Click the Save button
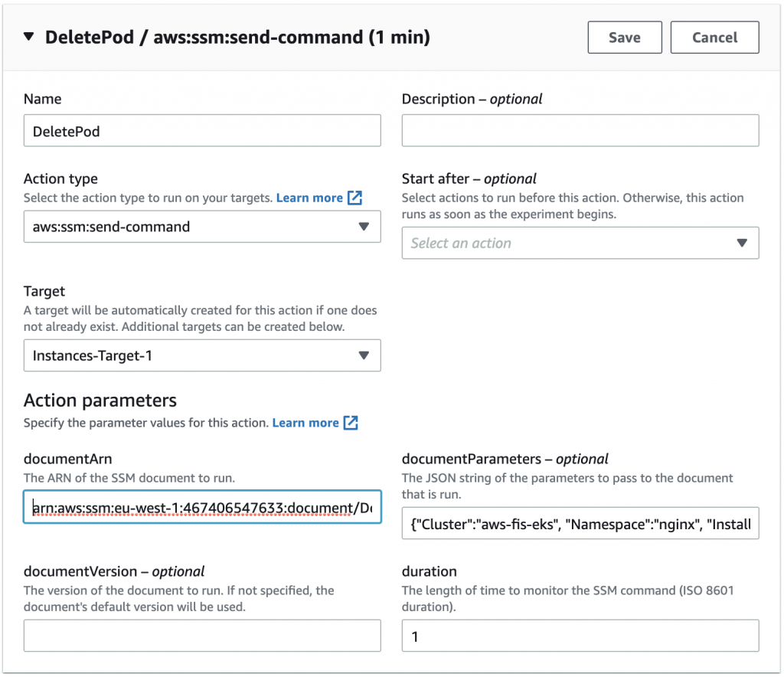Viewport: 784px width, 677px height. (x=625, y=38)
